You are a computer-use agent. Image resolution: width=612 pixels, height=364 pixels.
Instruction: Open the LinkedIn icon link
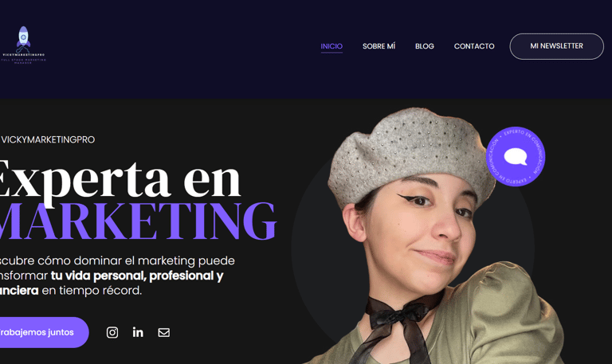tap(138, 332)
